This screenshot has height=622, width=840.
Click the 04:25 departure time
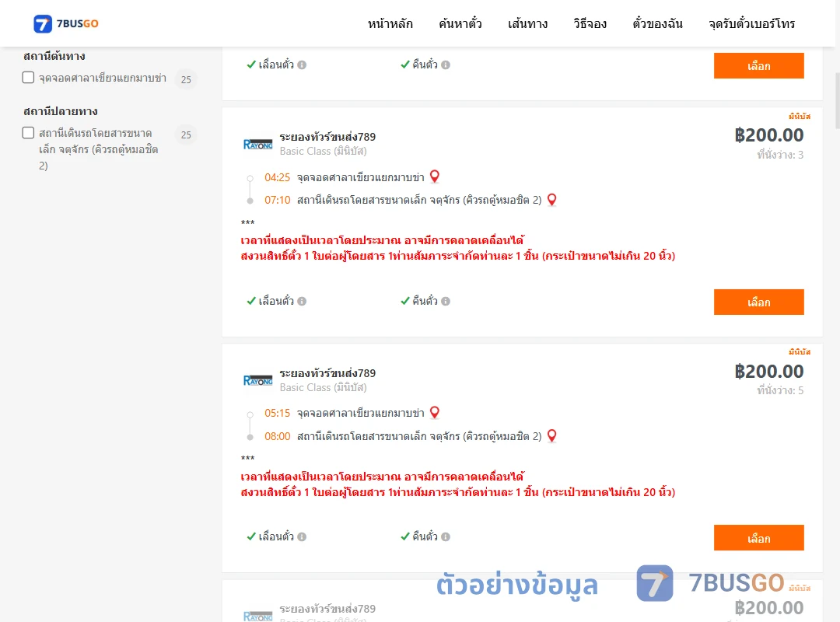pyautogui.click(x=277, y=177)
